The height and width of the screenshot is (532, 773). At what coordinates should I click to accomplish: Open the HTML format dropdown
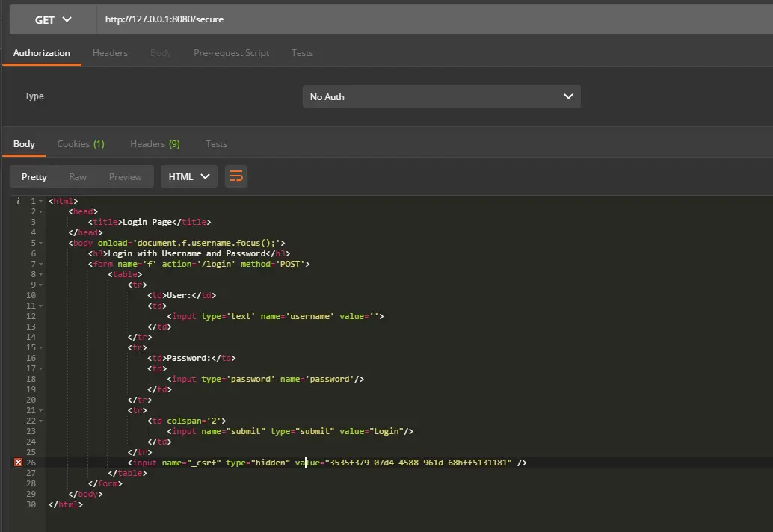[x=189, y=176]
